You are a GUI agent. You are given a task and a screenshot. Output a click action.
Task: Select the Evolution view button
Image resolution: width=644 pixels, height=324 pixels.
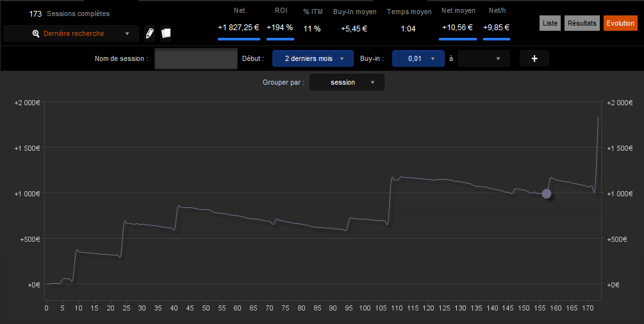(620, 23)
